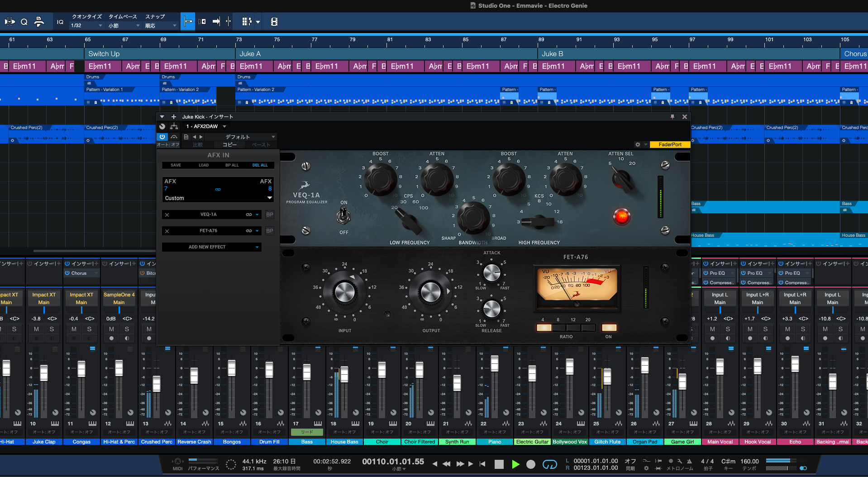Mute the Congas channel
The image size is (868, 477).
(74, 329)
